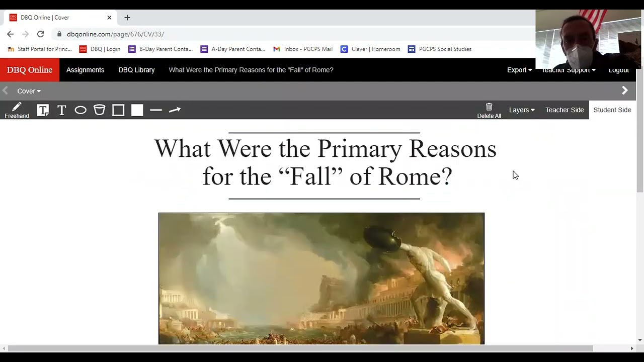The width and height of the screenshot is (644, 362).
Task: Click the DBQ Online logo
Action: pos(30,70)
